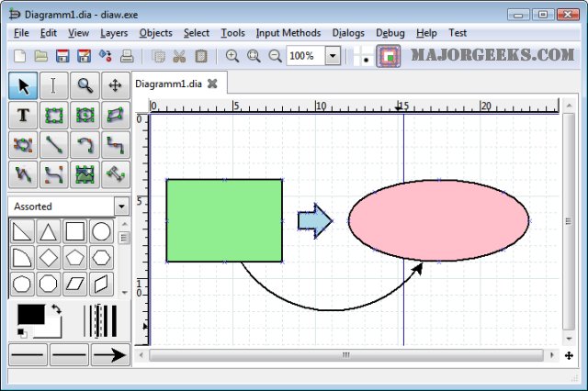Open the Assorted sheet dropdown
This screenshot has height=391, width=588.
(121, 207)
